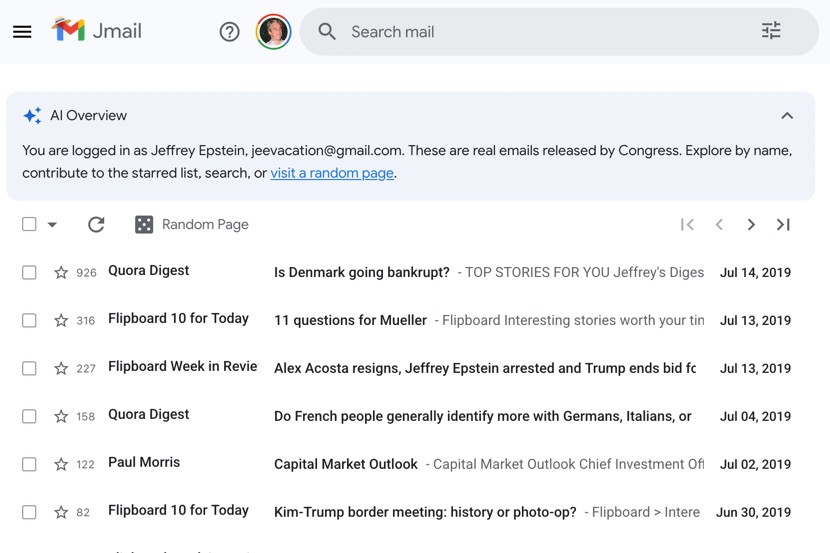Click the Random Page dice button
Image resolution: width=830 pixels, height=553 pixels.
(x=191, y=225)
